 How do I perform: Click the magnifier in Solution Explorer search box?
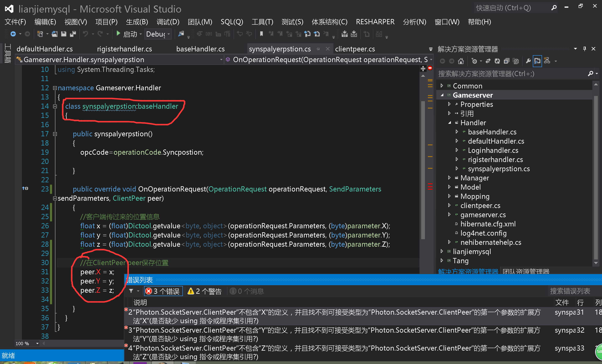tap(590, 74)
